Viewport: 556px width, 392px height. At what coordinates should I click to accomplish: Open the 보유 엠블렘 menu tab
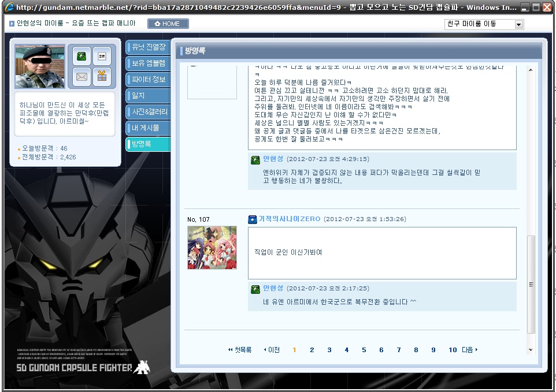149,64
